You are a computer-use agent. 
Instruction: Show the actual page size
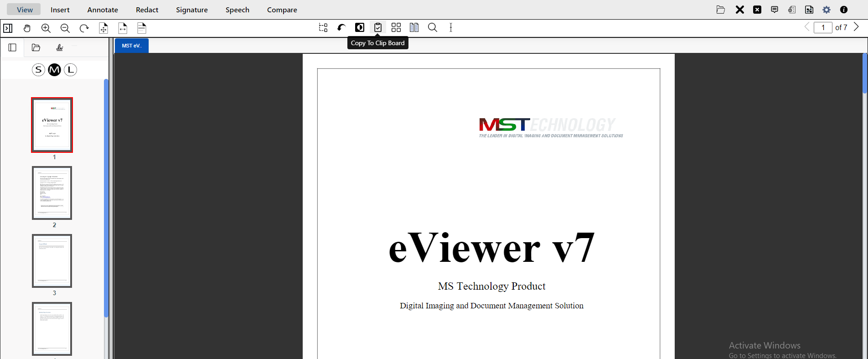pyautogui.click(x=142, y=28)
